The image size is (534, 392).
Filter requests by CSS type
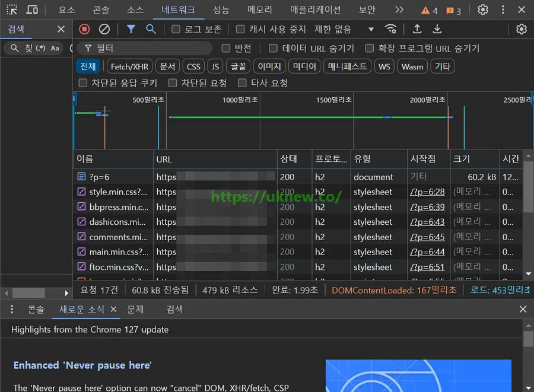click(x=193, y=66)
